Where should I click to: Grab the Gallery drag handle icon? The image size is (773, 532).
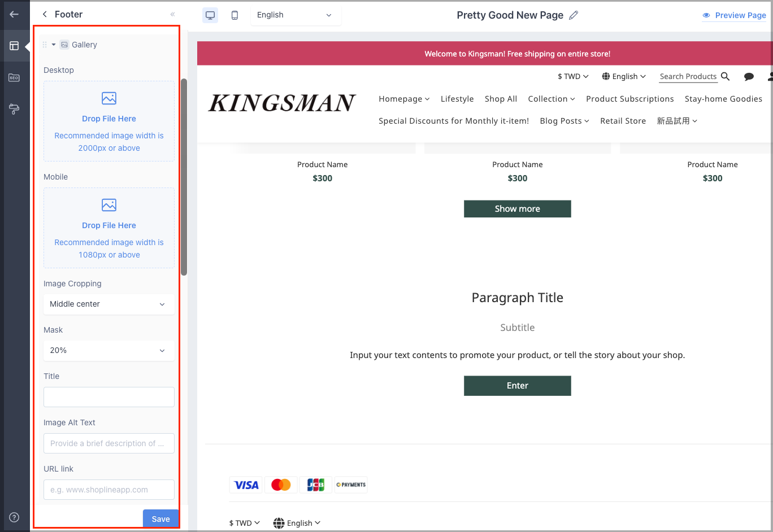click(x=45, y=45)
